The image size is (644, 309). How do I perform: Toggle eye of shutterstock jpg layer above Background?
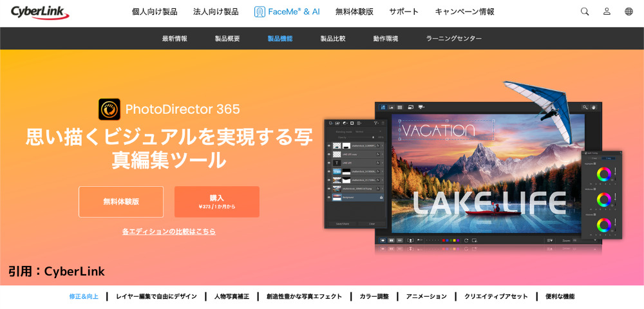tap(329, 189)
